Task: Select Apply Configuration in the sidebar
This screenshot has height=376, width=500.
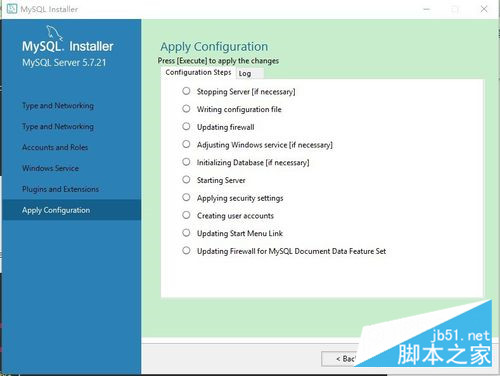Action: 72,210
